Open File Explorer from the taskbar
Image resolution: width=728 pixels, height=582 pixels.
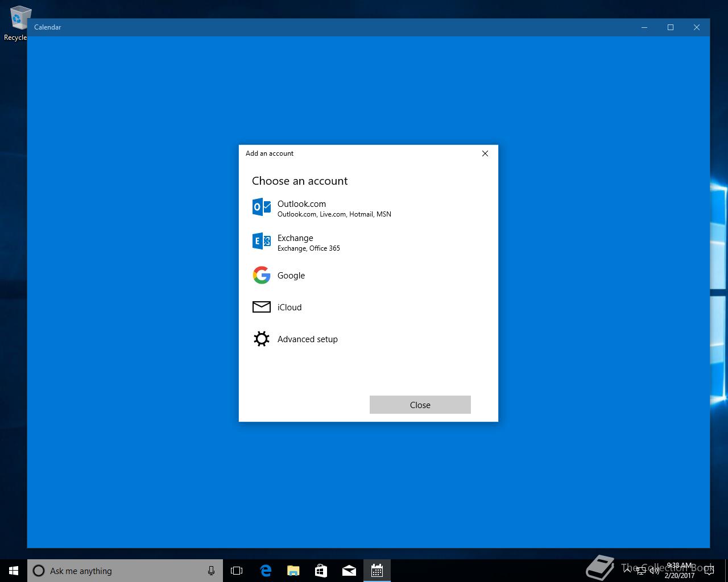pos(293,571)
